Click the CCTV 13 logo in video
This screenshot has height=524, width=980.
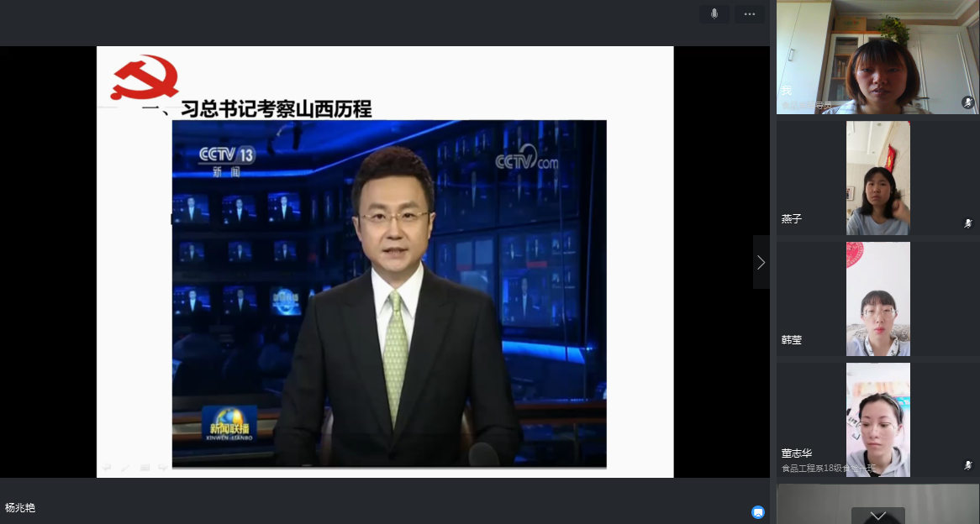point(225,158)
